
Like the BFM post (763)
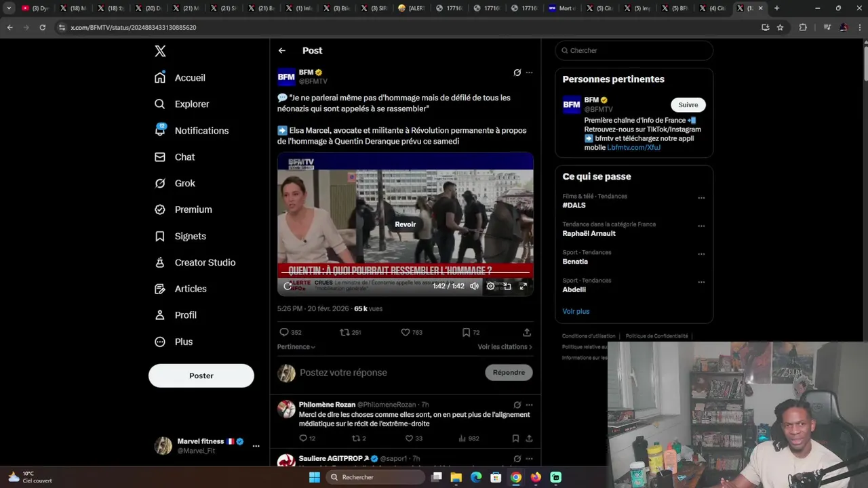[412, 332]
